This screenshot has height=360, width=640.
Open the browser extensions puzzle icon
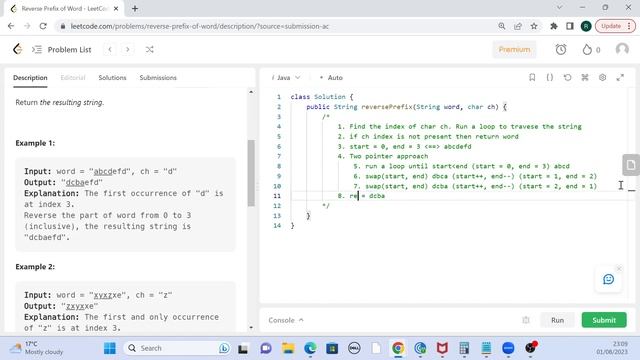point(553,26)
